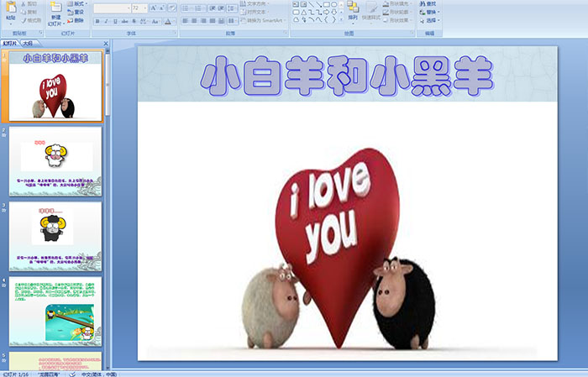Click the slide title 小白羊和小黑羊
This screenshot has width=588, height=377.
pos(347,75)
